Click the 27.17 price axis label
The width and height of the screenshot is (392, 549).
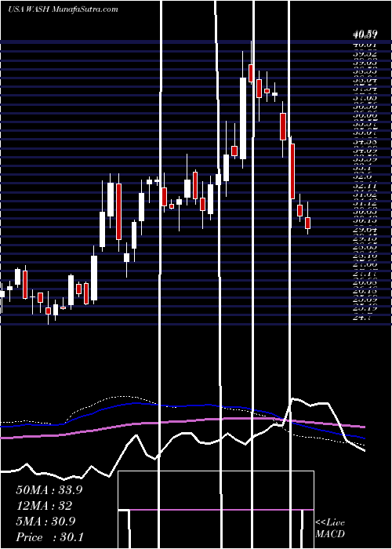coord(366,274)
